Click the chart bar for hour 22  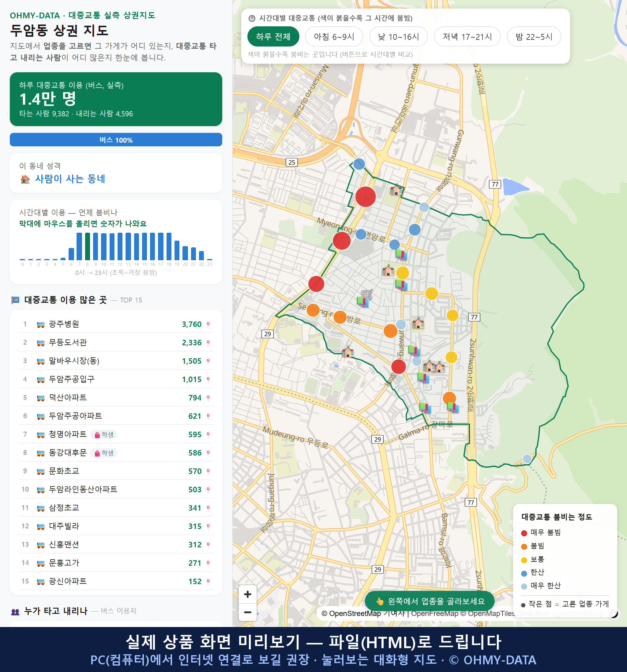[x=201, y=256]
